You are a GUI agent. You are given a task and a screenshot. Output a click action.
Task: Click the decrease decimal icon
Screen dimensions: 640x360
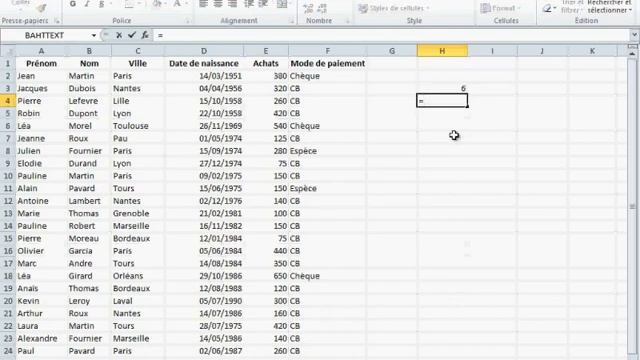coord(322,8)
